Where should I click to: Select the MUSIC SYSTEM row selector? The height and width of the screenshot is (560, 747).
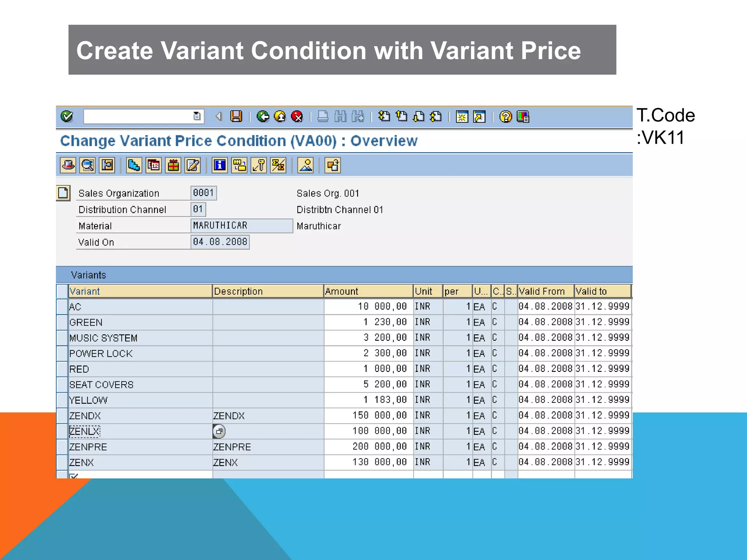[62, 338]
